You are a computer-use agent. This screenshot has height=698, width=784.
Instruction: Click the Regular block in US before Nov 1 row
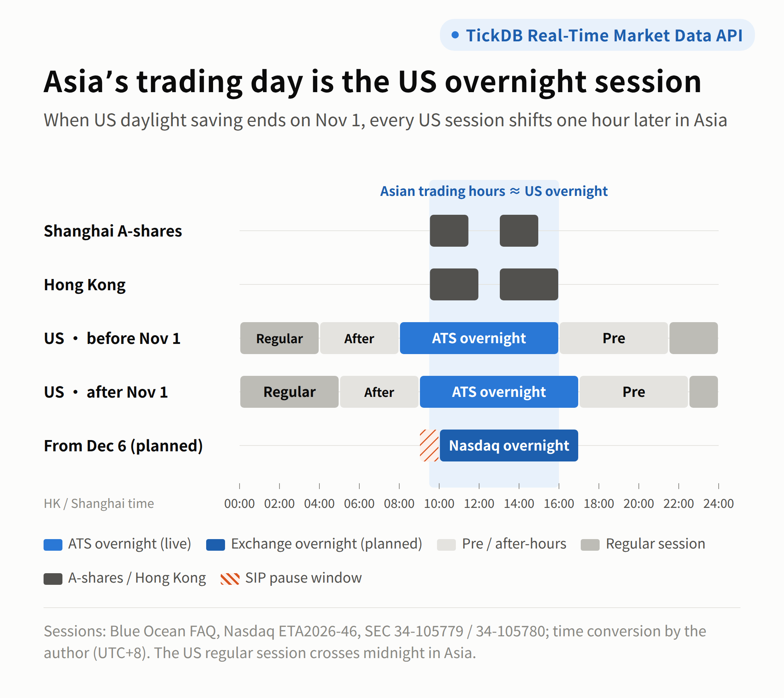[279, 338]
